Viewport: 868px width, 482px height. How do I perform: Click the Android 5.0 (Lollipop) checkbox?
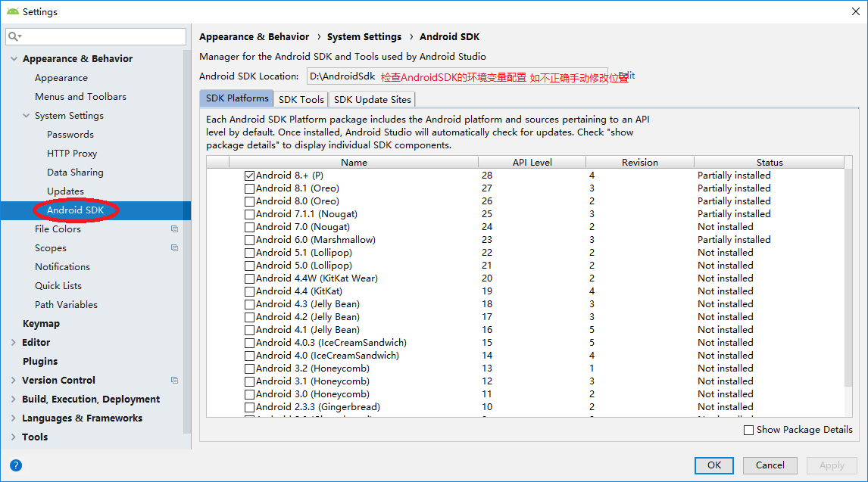pyautogui.click(x=250, y=266)
